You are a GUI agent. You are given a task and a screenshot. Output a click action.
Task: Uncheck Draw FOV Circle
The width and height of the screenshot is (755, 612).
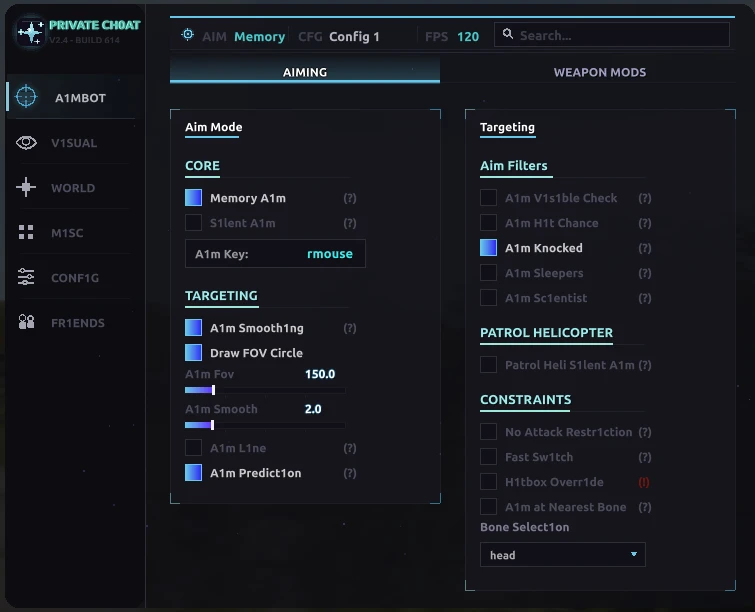click(194, 352)
